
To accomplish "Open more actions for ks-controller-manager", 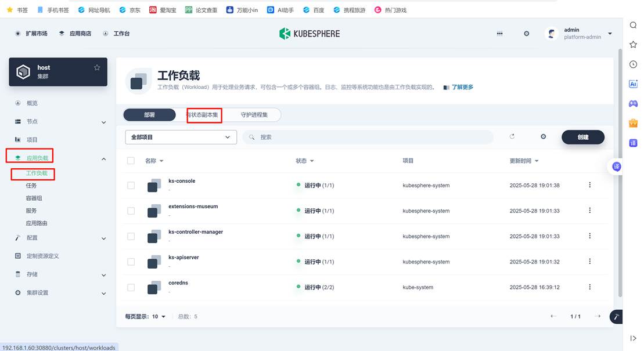I will [x=590, y=236].
